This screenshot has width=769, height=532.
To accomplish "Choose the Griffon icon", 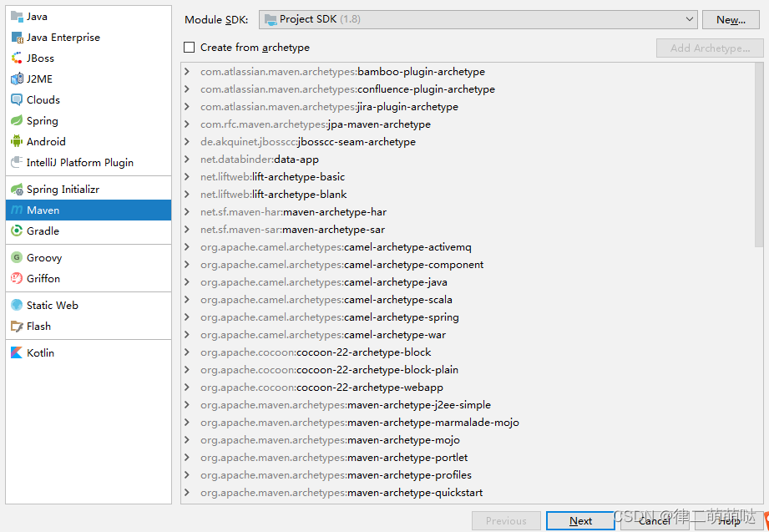I will [x=17, y=278].
